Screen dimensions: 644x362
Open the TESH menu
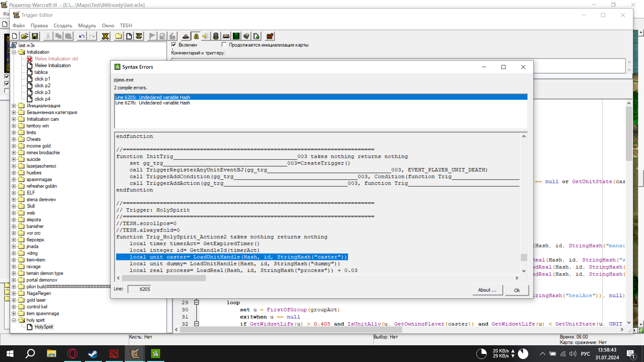point(126,25)
